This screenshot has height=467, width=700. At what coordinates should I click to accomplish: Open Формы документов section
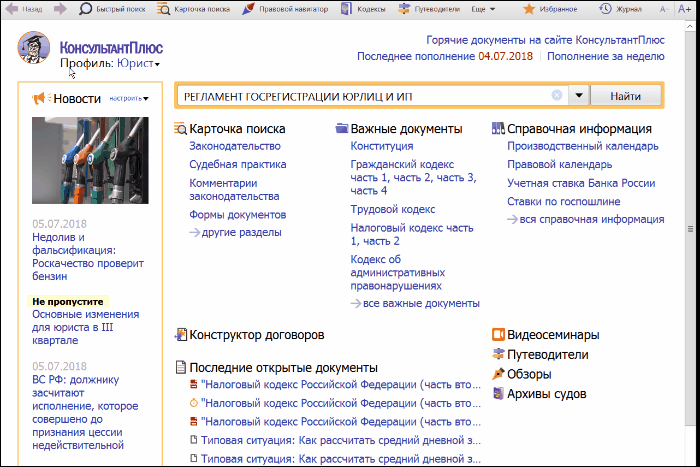click(238, 215)
